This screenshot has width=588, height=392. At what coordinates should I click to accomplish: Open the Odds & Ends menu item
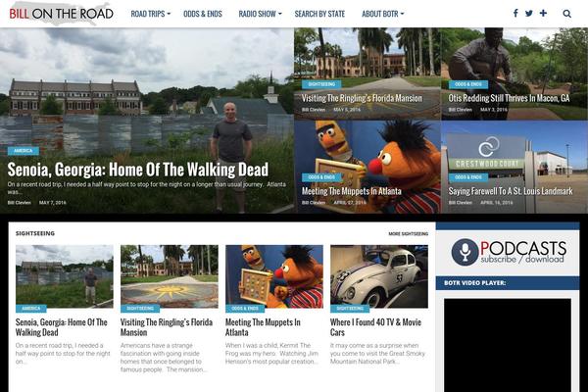click(203, 14)
